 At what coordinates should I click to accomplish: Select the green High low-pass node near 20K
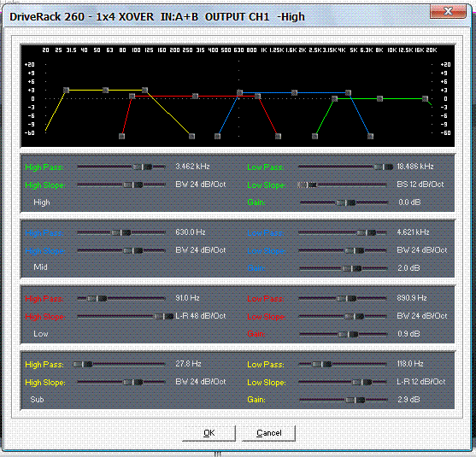point(425,98)
